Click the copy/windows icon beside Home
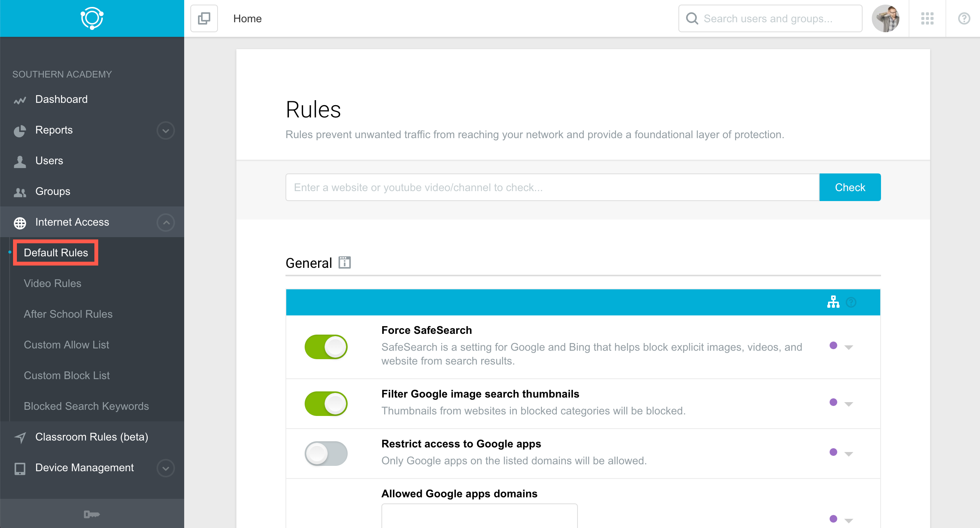The width and height of the screenshot is (980, 528). click(204, 18)
